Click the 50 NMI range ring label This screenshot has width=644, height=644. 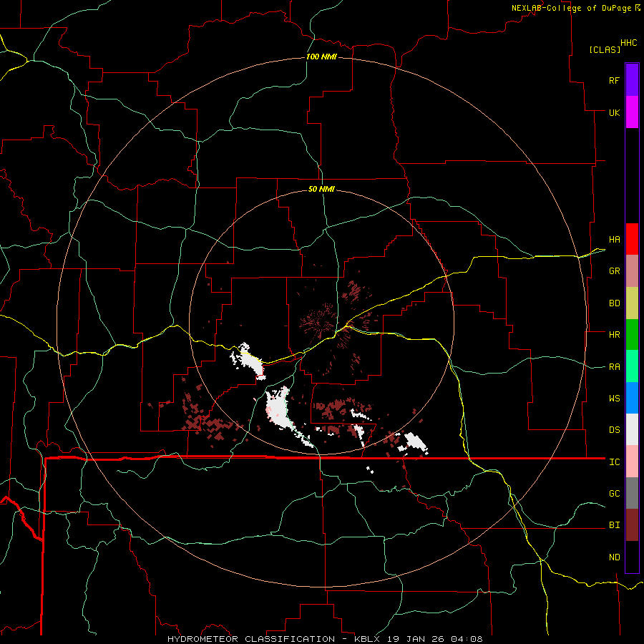321,190
